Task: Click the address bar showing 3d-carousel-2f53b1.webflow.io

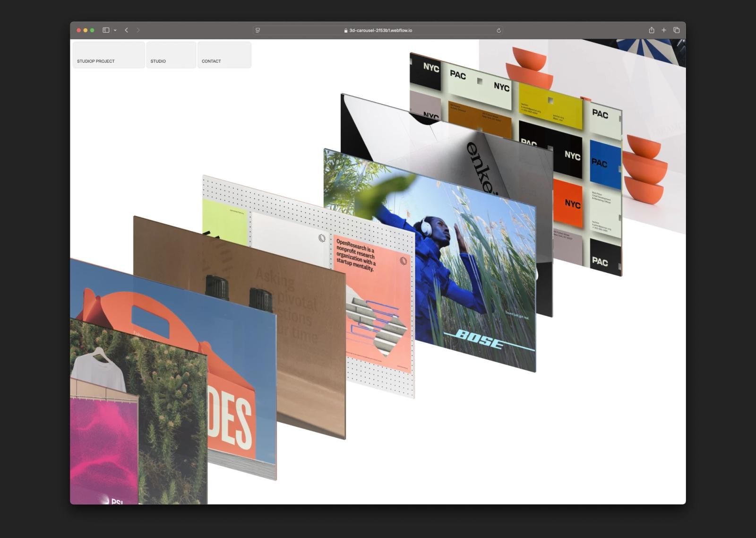Action: [x=378, y=30]
